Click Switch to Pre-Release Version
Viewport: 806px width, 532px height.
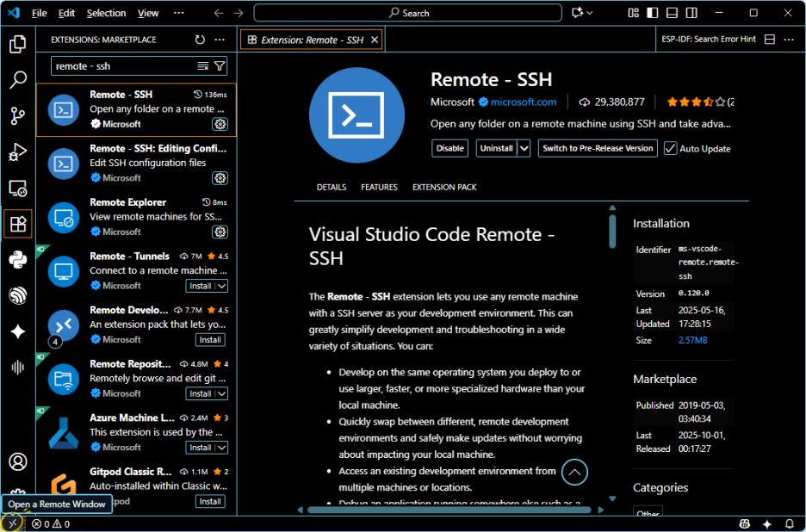coord(598,149)
